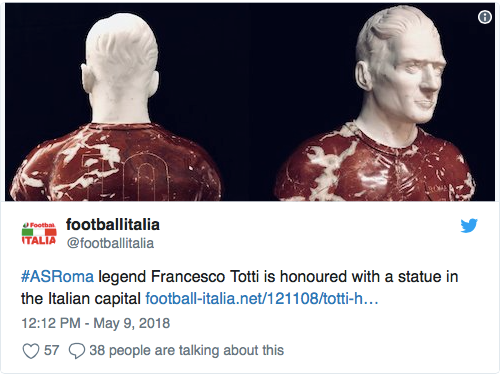Click the Italian flag in the profile logo
502x374 pixels.
[x=39, y=232]
